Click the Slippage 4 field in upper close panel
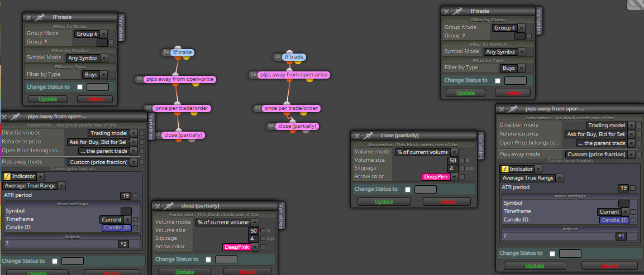644x275 pixels. pyautogui.click(x=453, y=168)
